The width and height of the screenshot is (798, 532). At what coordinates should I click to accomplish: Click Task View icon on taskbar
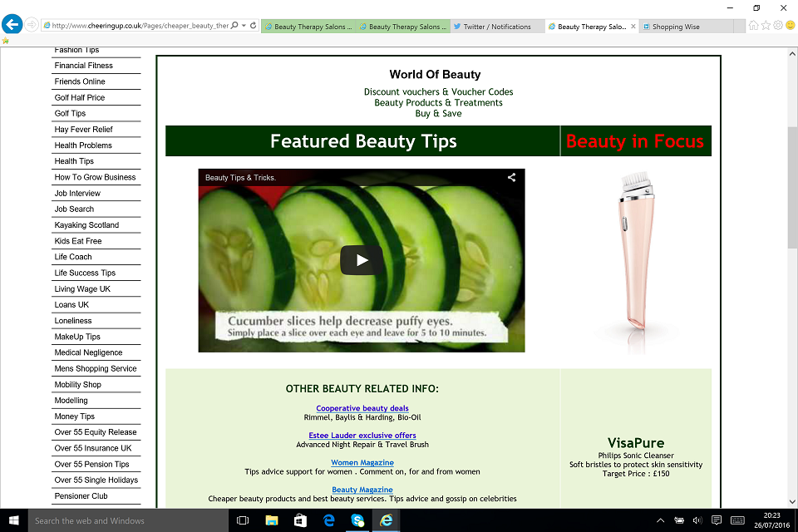(x=243, y=520)
